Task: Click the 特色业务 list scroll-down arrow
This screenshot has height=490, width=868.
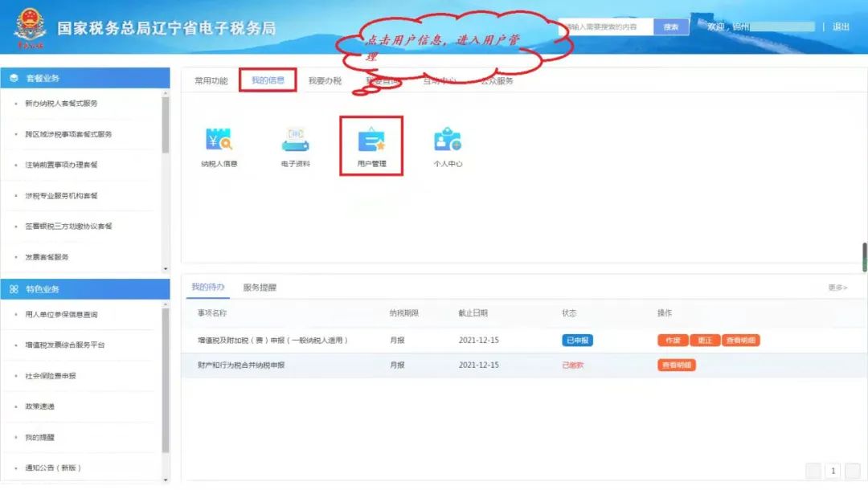Action: tap(166, 480)
